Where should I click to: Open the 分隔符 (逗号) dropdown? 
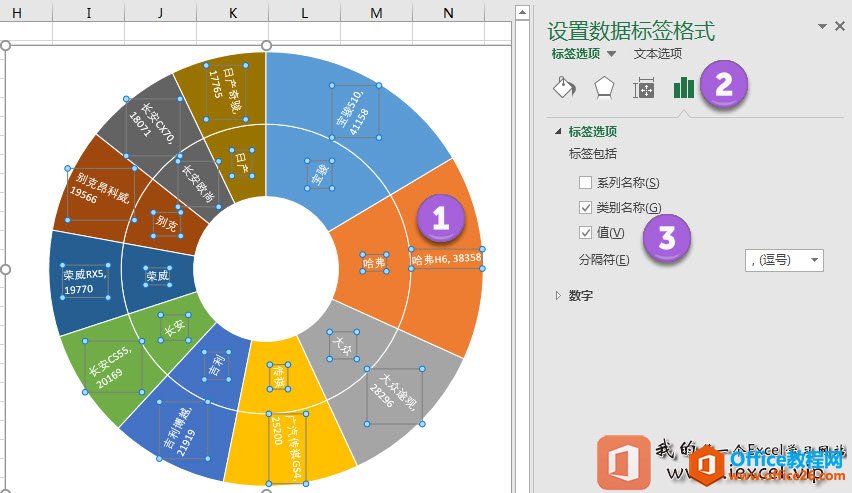pyautogui.click(x=784, y=260)
